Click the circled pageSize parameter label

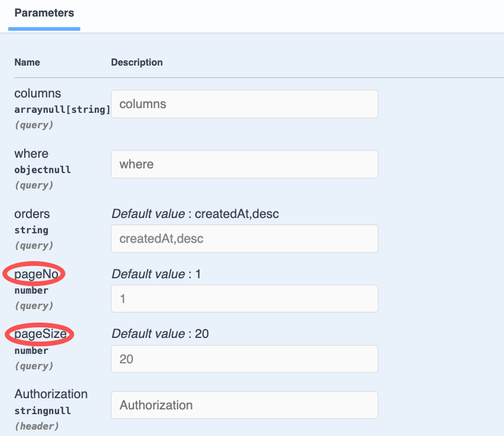coord(39,334)
